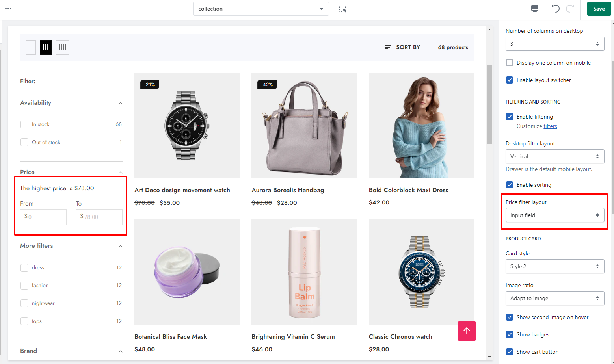Click the From price input field

pos(43,217)
